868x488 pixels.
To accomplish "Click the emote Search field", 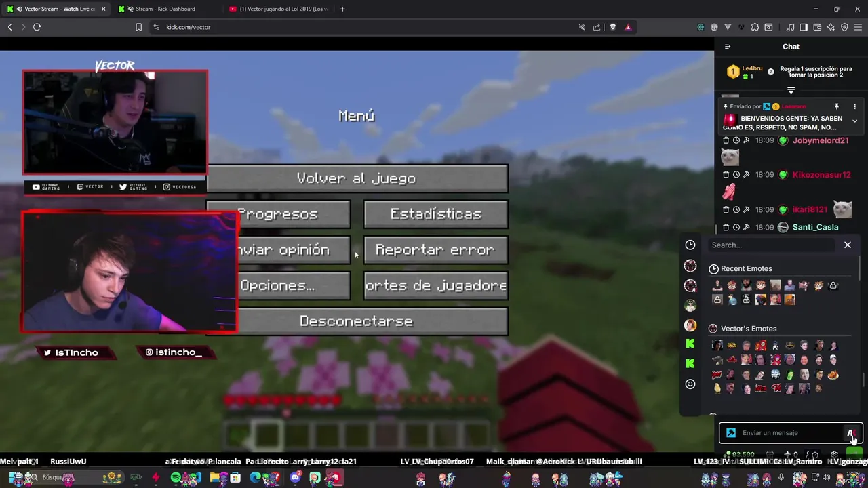I will pyautogui.click(x=772, y=245).
